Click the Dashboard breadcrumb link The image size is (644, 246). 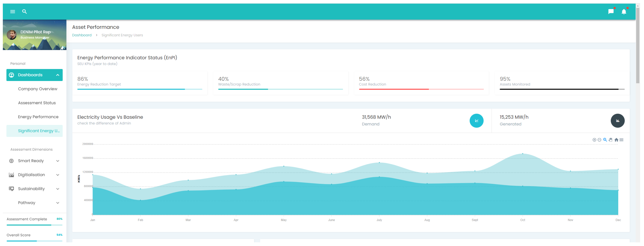(x=82, y=35)
